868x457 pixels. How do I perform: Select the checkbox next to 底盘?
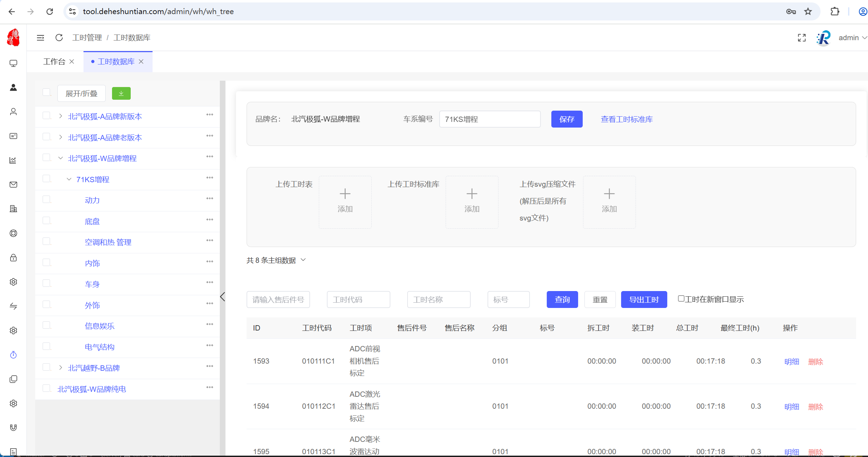46,221
